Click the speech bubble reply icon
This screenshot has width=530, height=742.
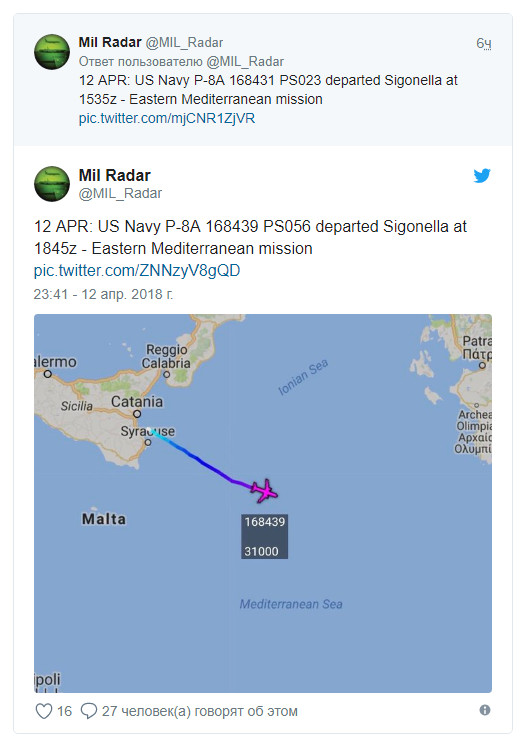click(x=88, y=711)
